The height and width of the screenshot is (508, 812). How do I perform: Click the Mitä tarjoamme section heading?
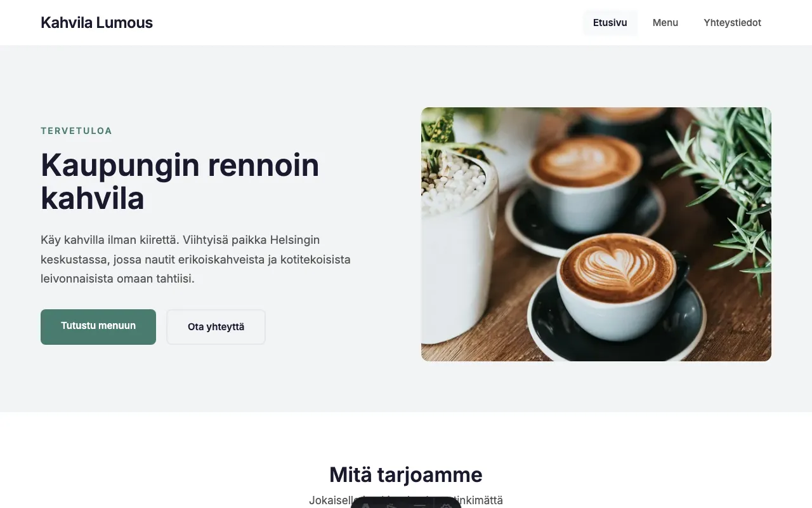406,474
